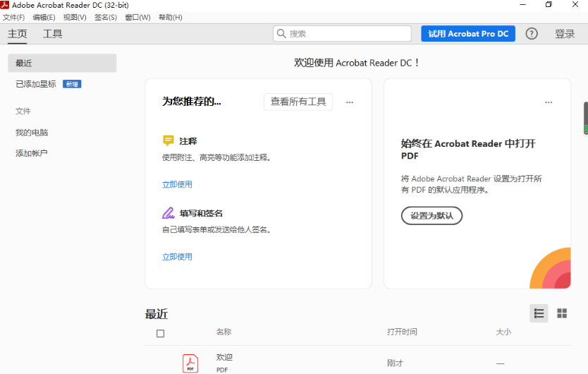Open the 签名(S) menu
This screenshot has height=374, width=588.
click(105, 17)
